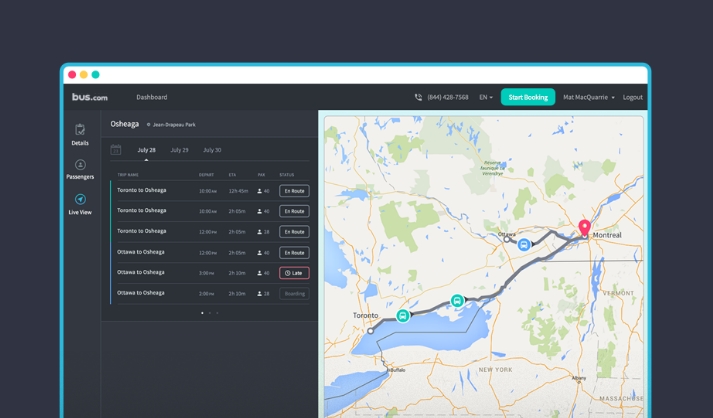Click the phone icon beside support number
This screenshot has width=713, height=418.
[x=418, y=97]
